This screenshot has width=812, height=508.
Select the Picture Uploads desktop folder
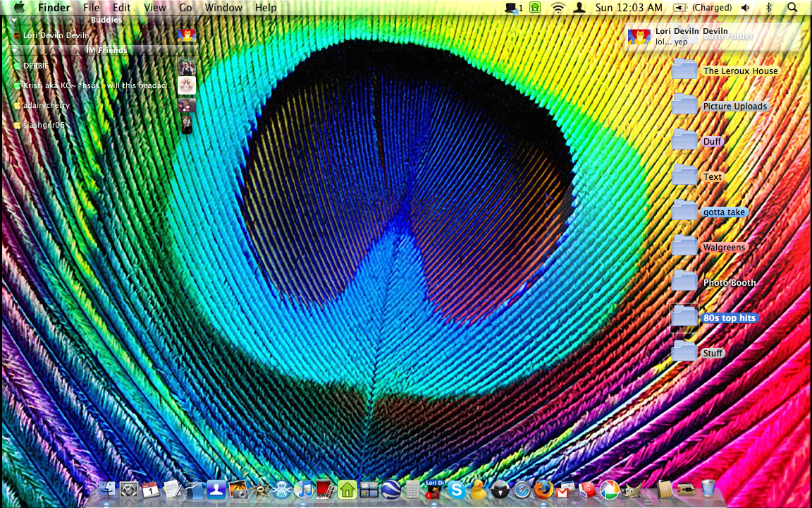point(720,104)
